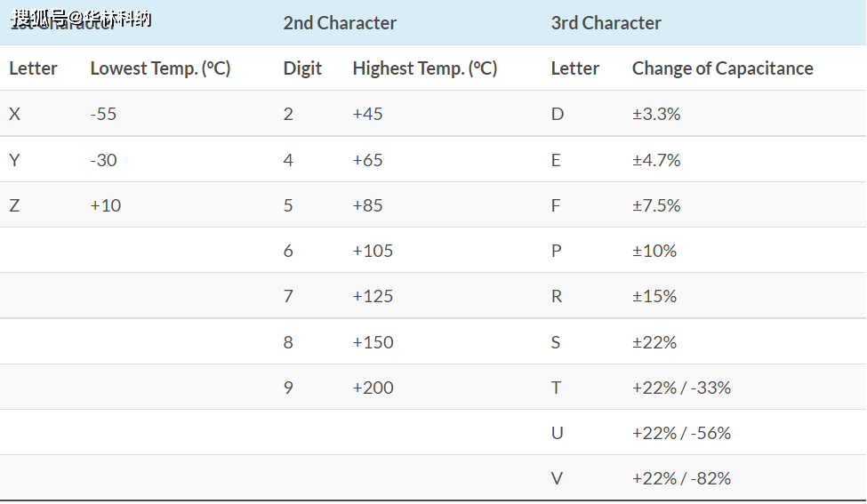Click the -30 lowest temperature cell
The image size is (867, 504).
tap(103, 160)
